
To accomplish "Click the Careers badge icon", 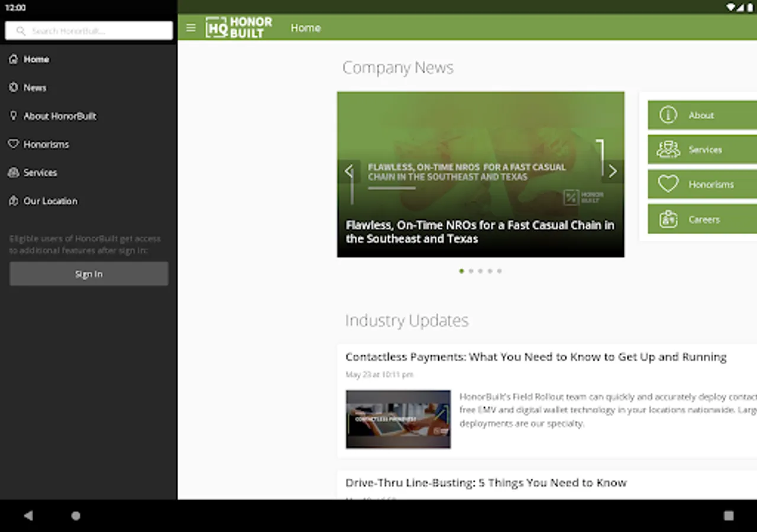I will click(668, 219).
